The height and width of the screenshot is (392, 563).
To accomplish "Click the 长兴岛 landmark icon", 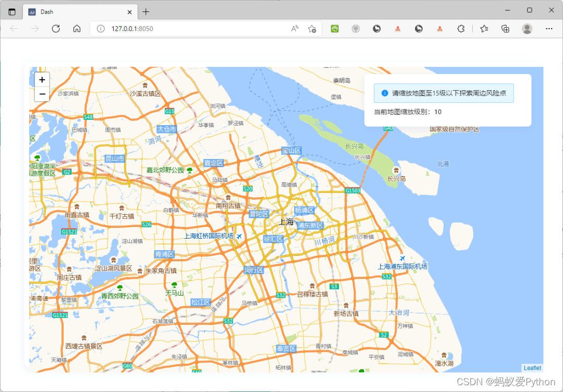I will [x=396, y=170].
